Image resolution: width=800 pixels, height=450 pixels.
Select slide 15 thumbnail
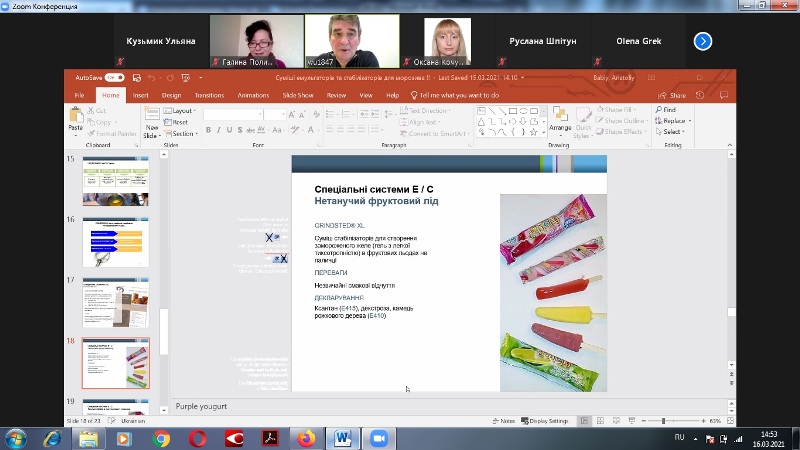(116, 181)
